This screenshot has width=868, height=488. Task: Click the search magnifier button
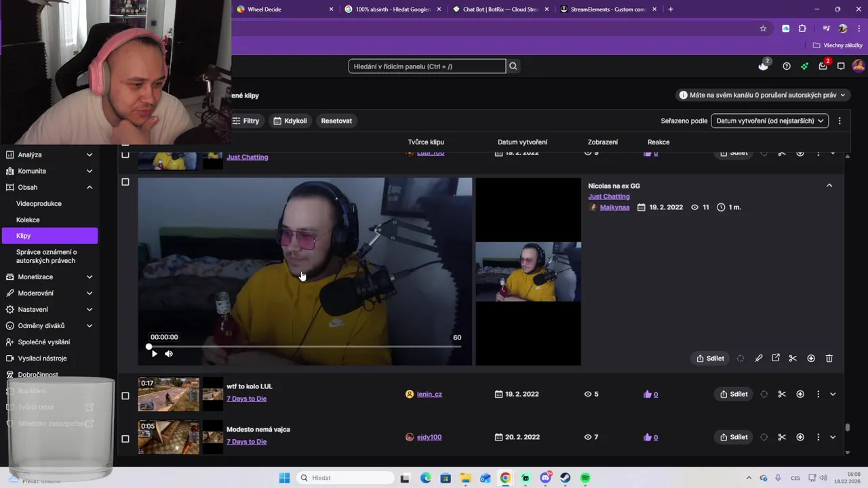point(513,66)
